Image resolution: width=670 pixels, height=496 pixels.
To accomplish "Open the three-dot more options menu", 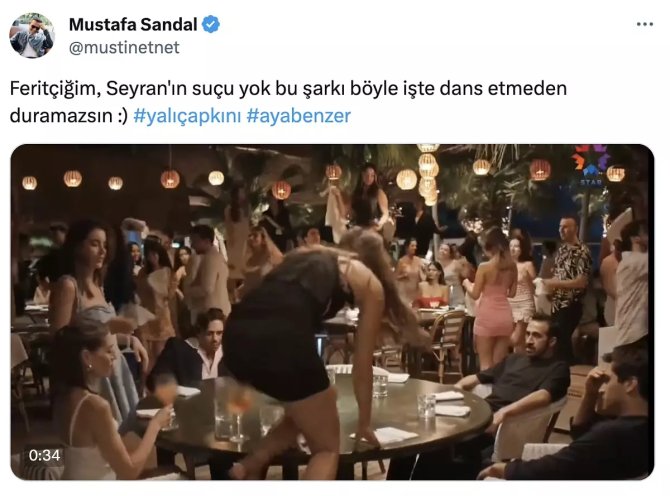I will [644, 24].
